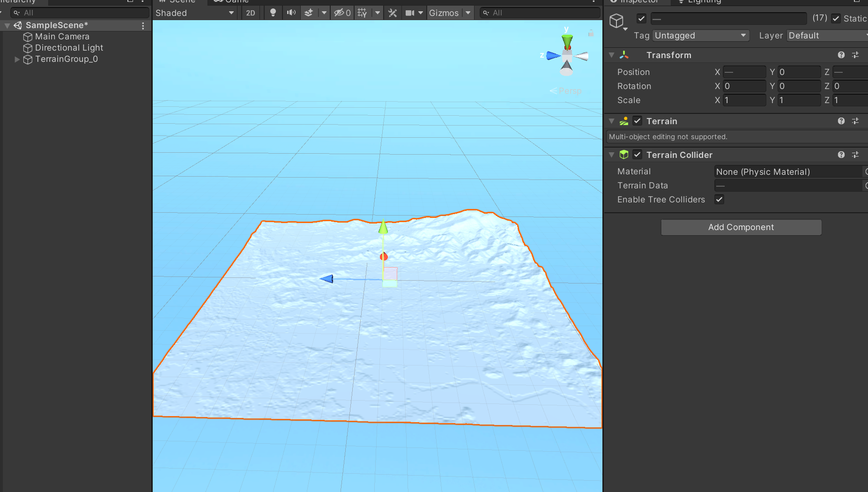Collapse the Terrain component foldout

point(611,121)
